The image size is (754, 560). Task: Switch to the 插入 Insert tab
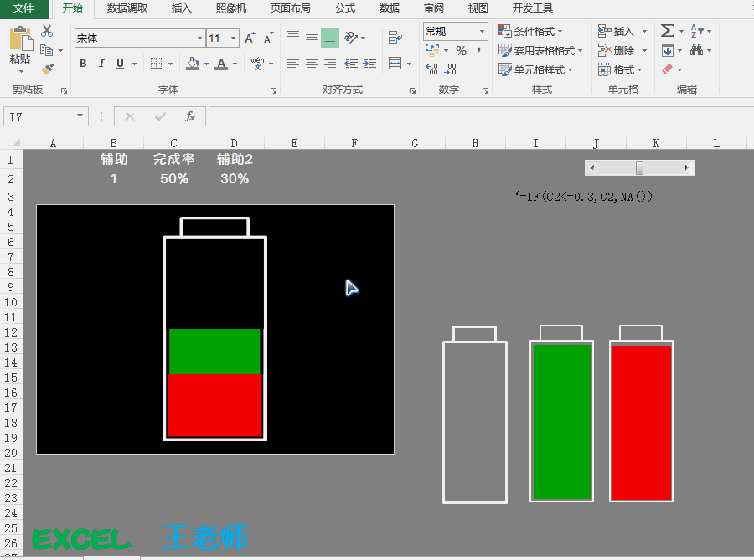click(x=181, y=8)
